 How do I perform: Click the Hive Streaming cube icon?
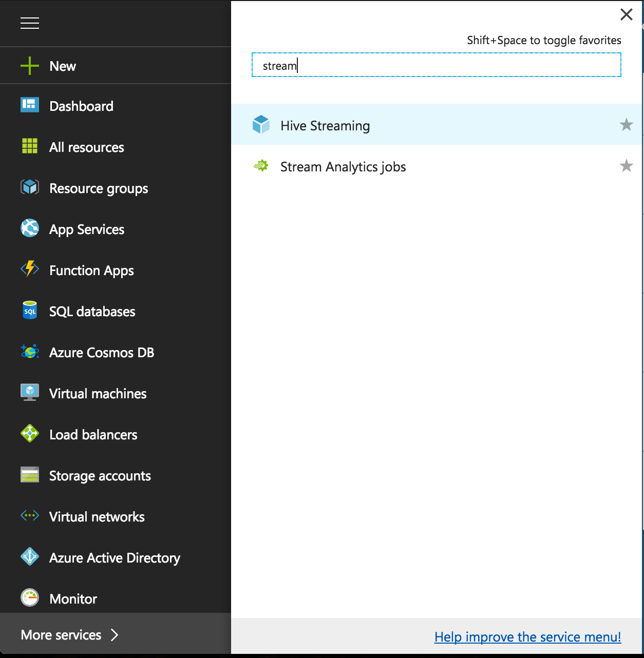[x=261, y=124]
